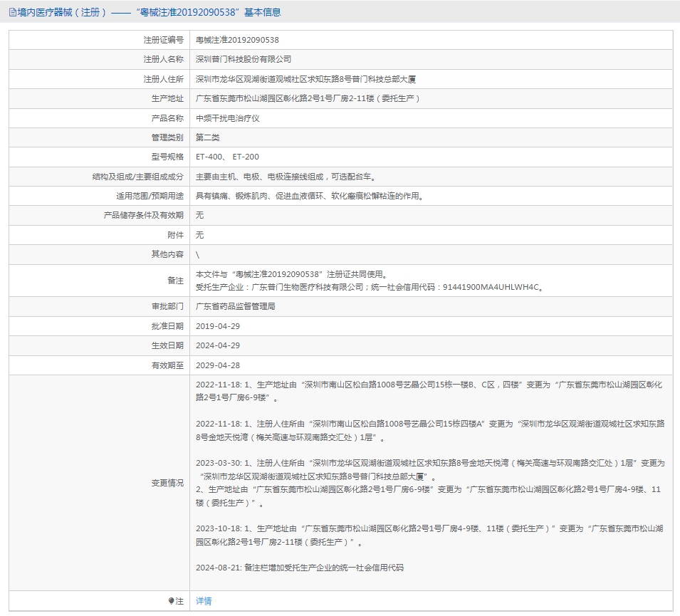
Task: Click the 注册人名称 row label
Action: click(164, 59)
